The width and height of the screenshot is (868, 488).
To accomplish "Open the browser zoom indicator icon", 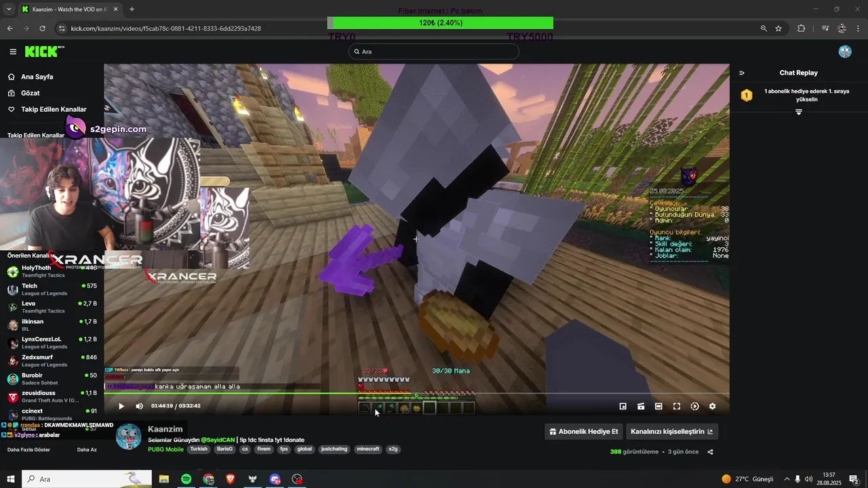I will (x=764, y=28).
